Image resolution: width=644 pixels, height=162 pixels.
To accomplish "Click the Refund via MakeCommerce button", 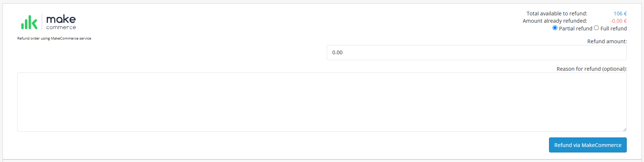I will [588, 145].
